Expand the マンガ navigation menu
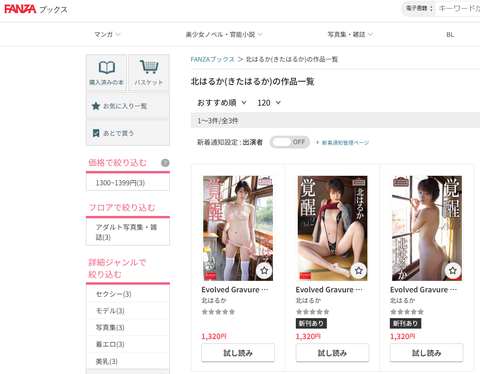Image resolution: width=480 pixels, height=374 pixels. tap(107, 34)
